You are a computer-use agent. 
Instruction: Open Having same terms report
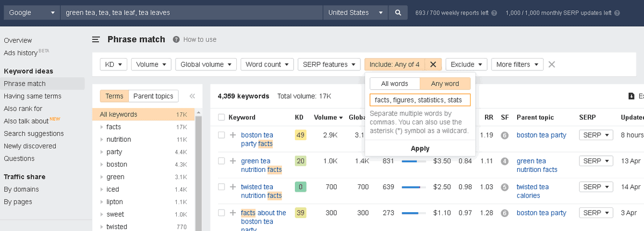coord(32,96)
